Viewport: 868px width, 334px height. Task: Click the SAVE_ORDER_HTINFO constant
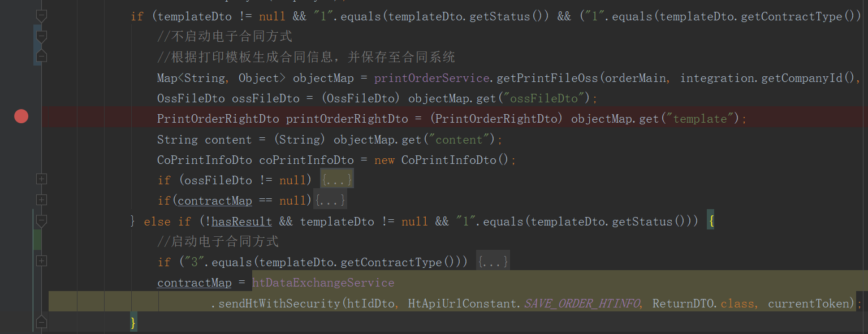(x=582, y=303)
